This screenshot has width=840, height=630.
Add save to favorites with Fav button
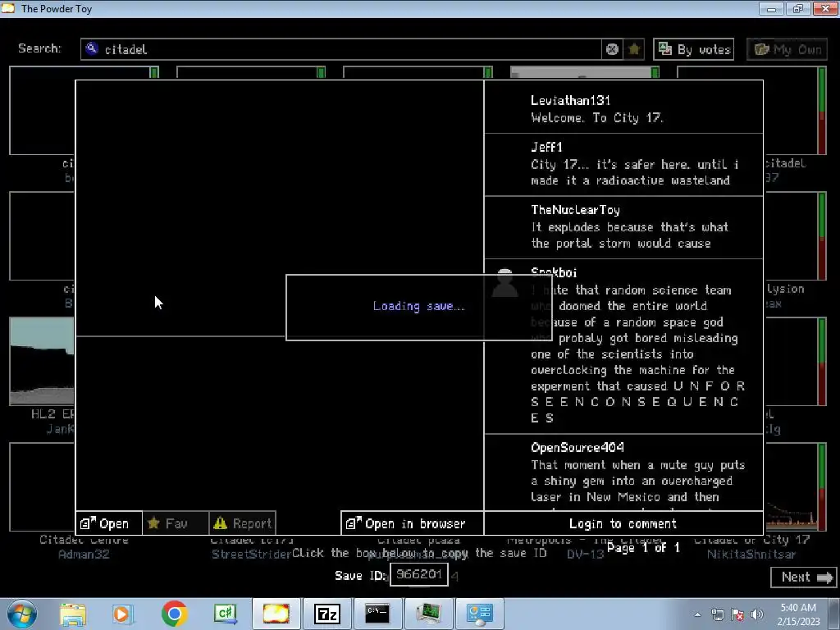coord(176,523)
